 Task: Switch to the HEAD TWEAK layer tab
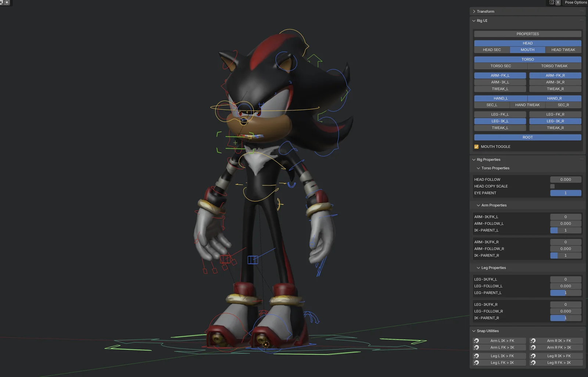(563, 50)
